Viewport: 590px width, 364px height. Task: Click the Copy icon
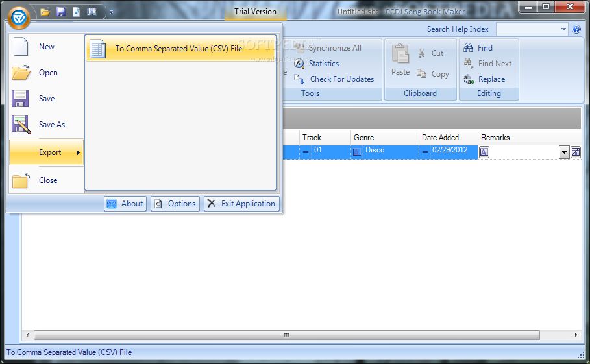tap(421, 74)
